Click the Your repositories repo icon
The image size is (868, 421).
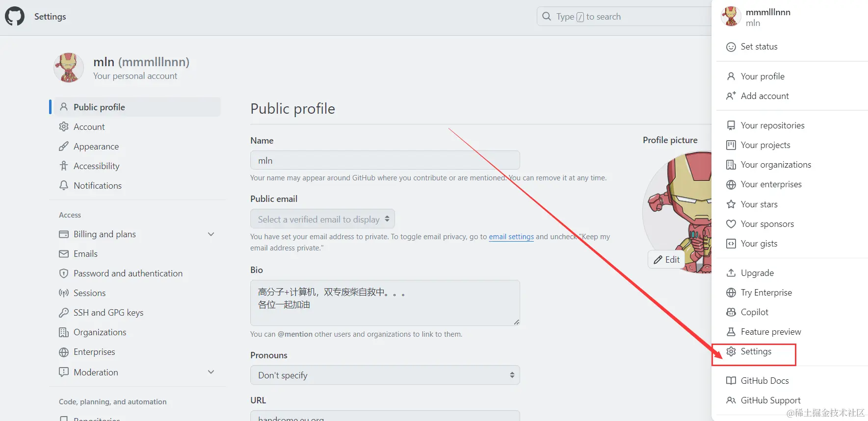[x=731, y=125]
